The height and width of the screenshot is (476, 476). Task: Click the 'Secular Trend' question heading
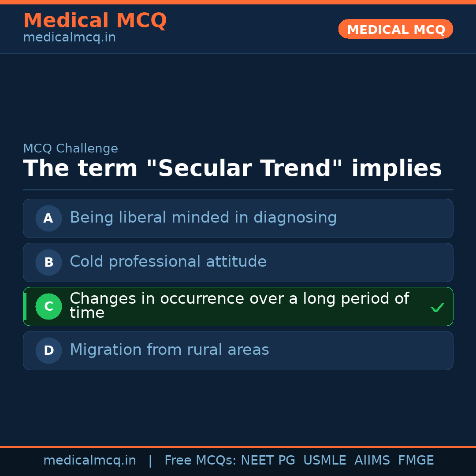232,169
